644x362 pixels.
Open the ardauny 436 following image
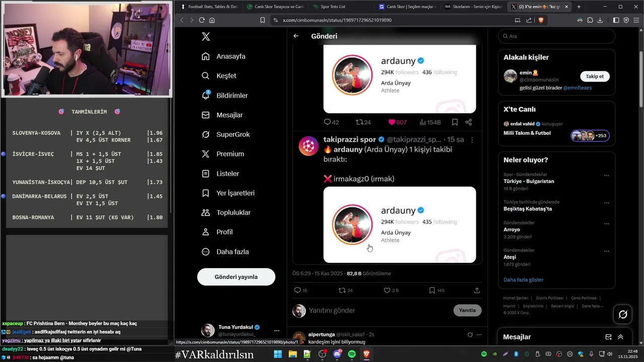399,79
